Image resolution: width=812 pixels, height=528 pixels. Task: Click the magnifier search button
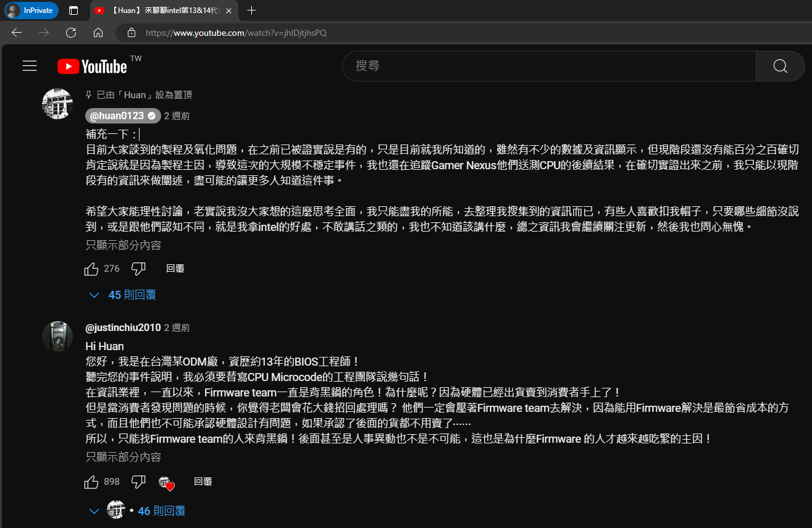coord(780,66)
